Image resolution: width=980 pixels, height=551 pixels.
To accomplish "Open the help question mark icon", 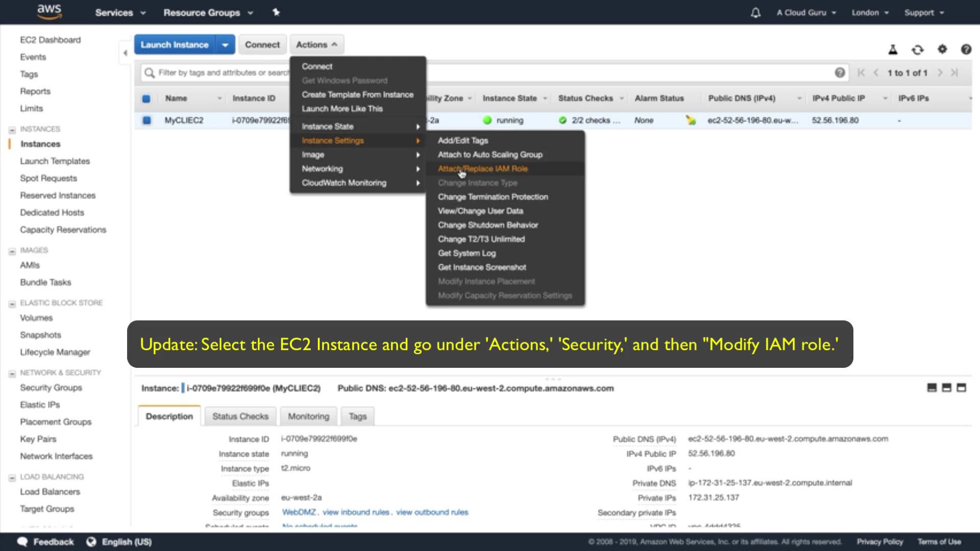I will [966, 49].
